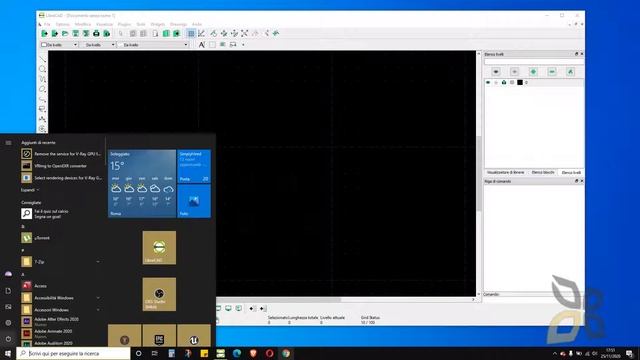The image size is (640, 360).
Task: Open the Plugins menu
Action: coord(124,24)
